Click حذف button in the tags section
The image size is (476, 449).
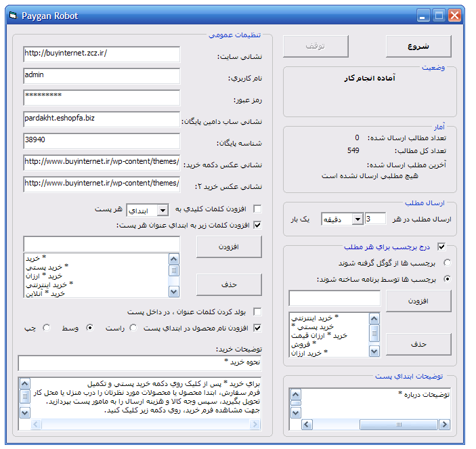coord(418,344)
